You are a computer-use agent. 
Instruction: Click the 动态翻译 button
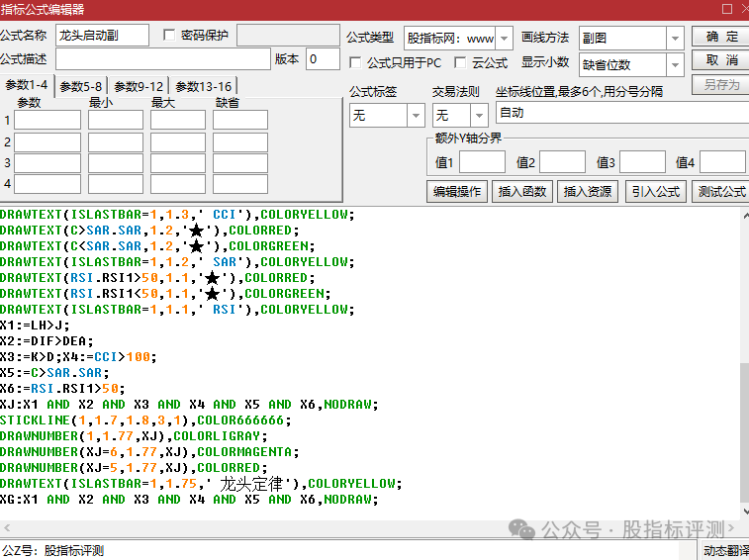[x=725, y=550]
